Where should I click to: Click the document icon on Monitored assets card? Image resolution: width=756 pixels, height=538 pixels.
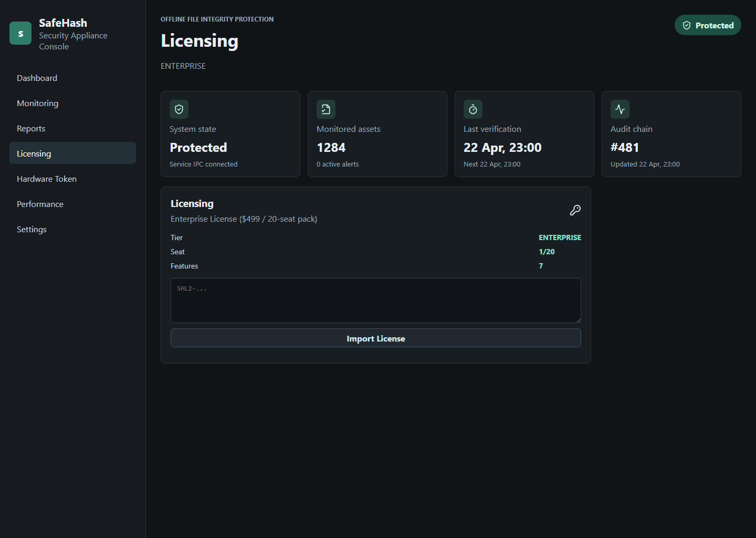326,109
